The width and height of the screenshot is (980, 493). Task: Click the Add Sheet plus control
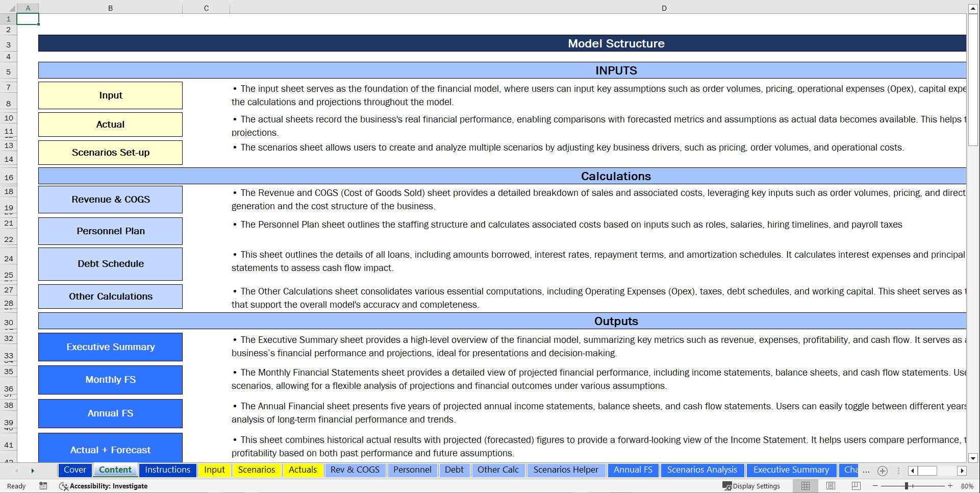[x=883, y=471]
